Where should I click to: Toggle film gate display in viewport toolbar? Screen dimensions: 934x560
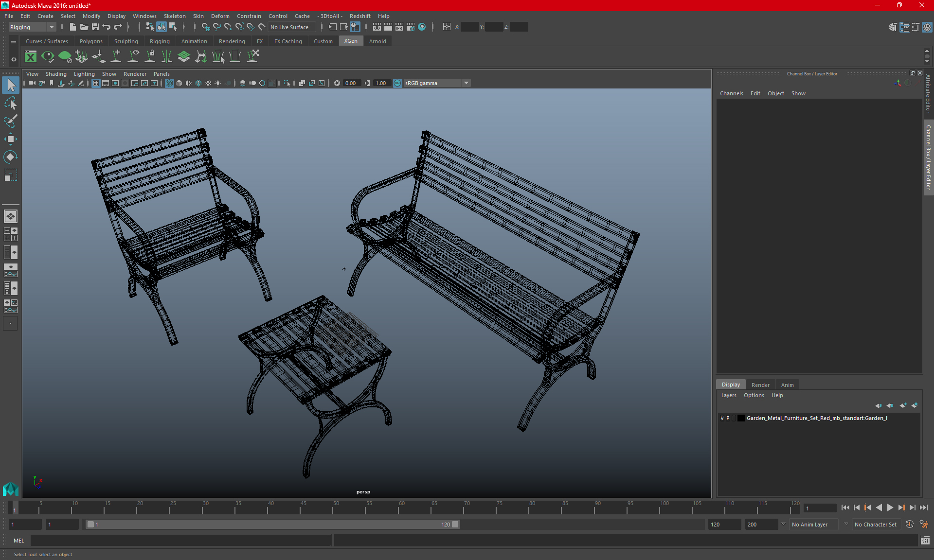pos(106,83)
